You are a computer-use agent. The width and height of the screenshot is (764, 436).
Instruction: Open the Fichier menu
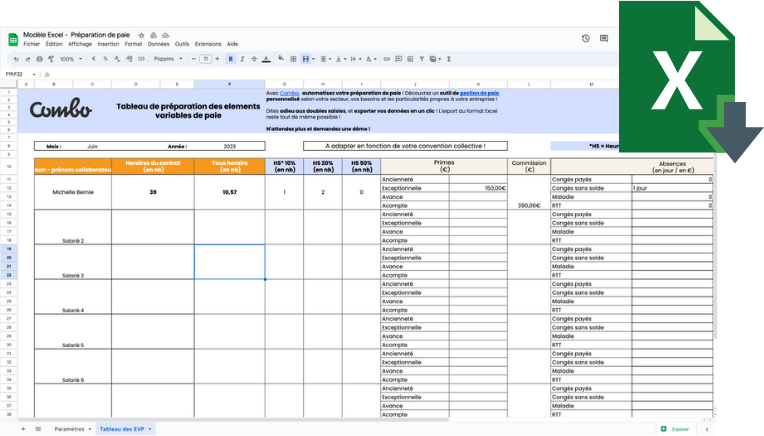tap(32, 44)
